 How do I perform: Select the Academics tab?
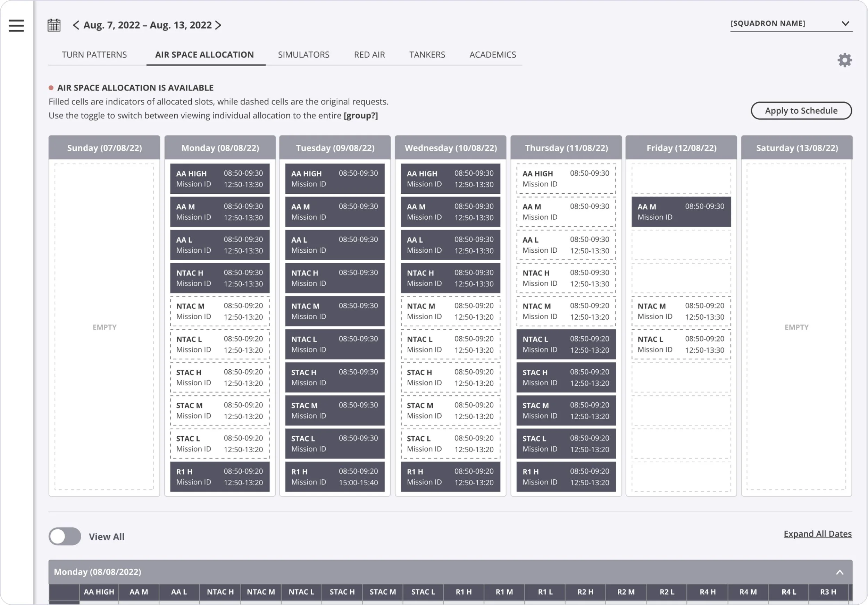coord(493,55)
